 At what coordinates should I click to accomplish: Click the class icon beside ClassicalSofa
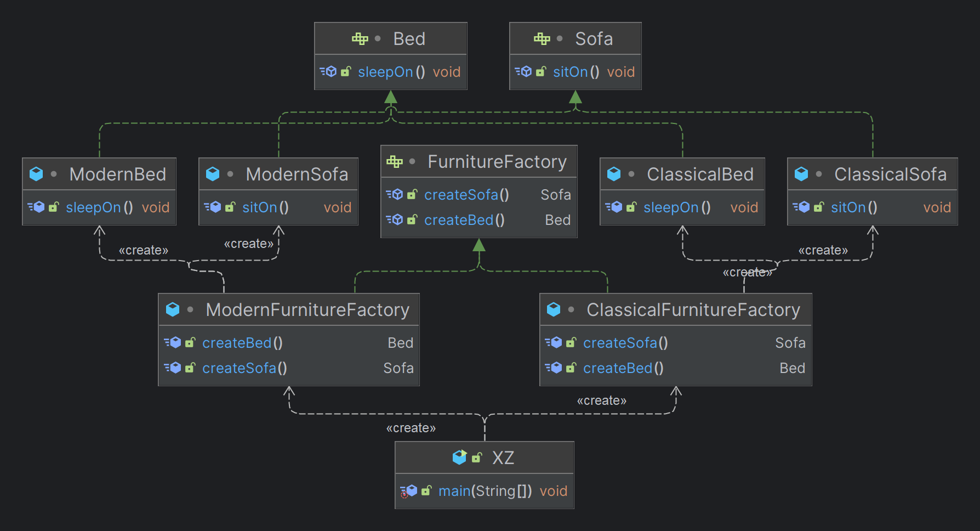(801, 174)
